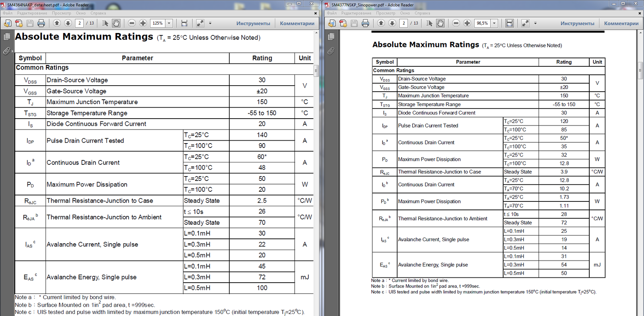The width and height of the screenshot is (644, 316).
Task: Zoom in on the SM4377NSKP document
Action: click(467, 23)
